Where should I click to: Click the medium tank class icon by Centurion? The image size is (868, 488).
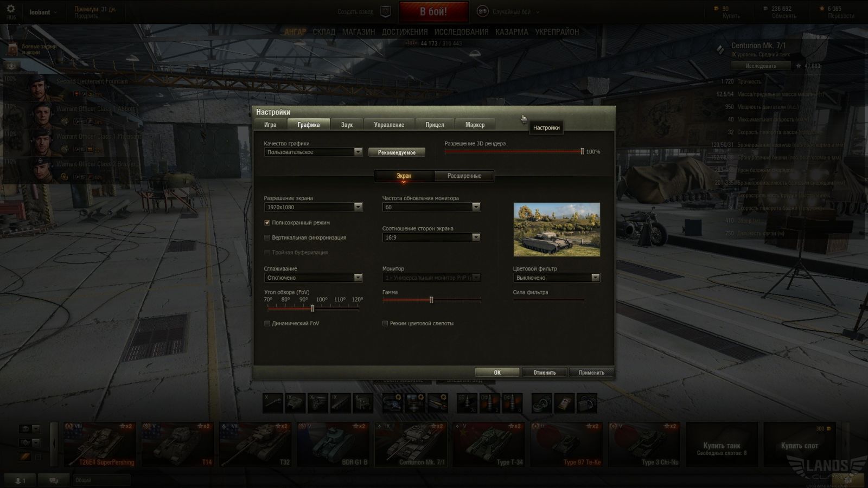coord(720,50)
